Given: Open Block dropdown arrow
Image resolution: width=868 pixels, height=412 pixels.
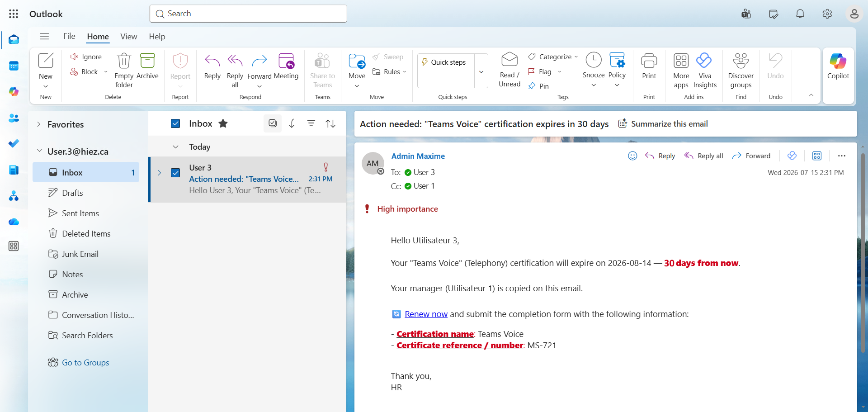Looking at the screenshot, I should pyautogui.click(x=106, y=72).
